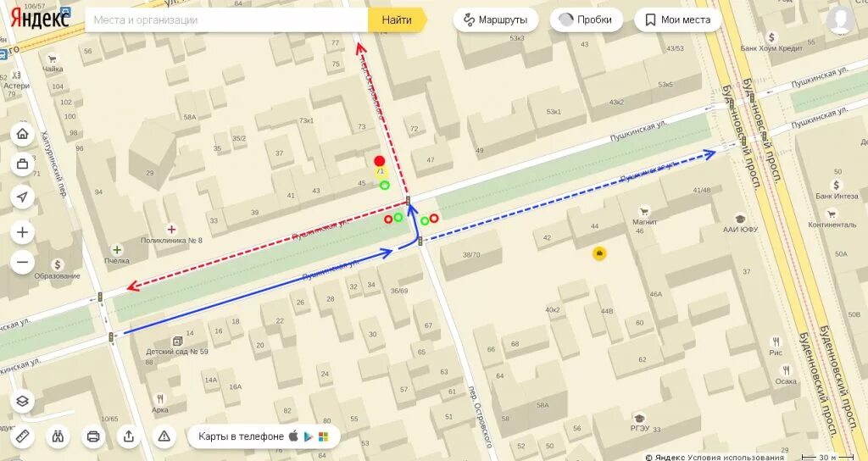Report an issue with the warning triangle icon

tap(164, 436)
